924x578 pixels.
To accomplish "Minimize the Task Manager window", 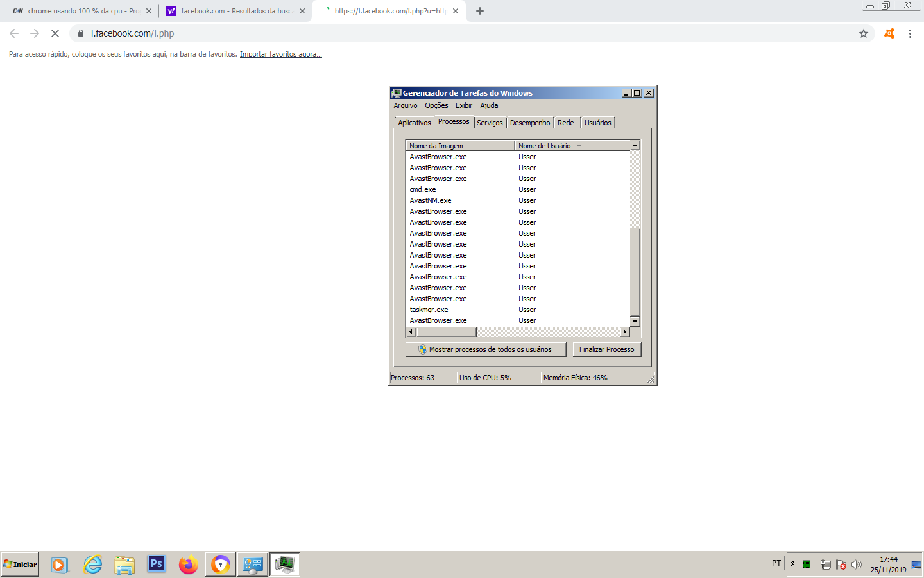I will point(627,93).
